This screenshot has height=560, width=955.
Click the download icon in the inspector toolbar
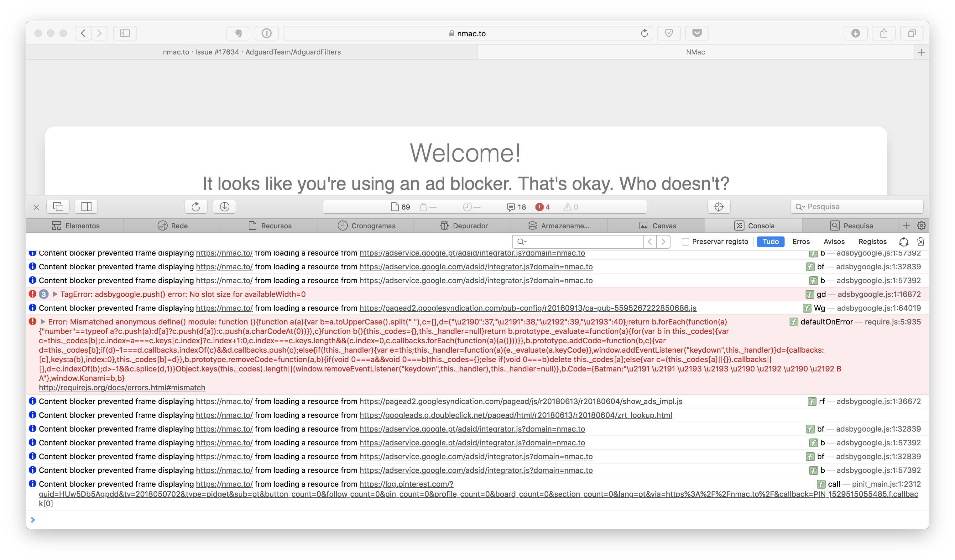(224, 206)
